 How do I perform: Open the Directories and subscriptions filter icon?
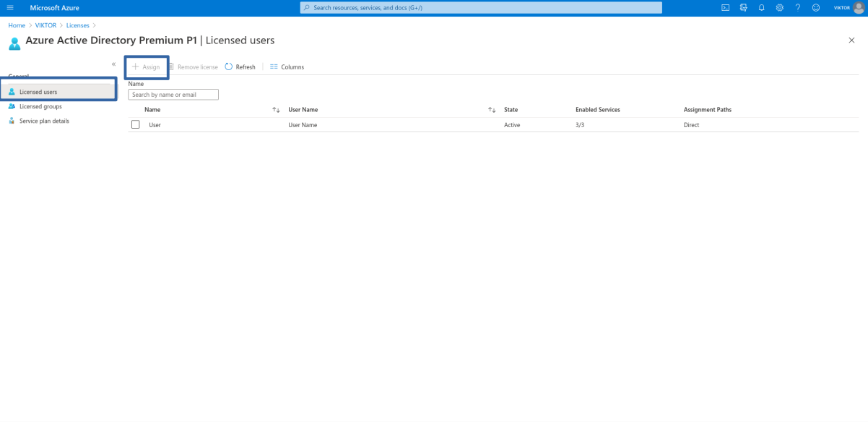pos(743,8)
